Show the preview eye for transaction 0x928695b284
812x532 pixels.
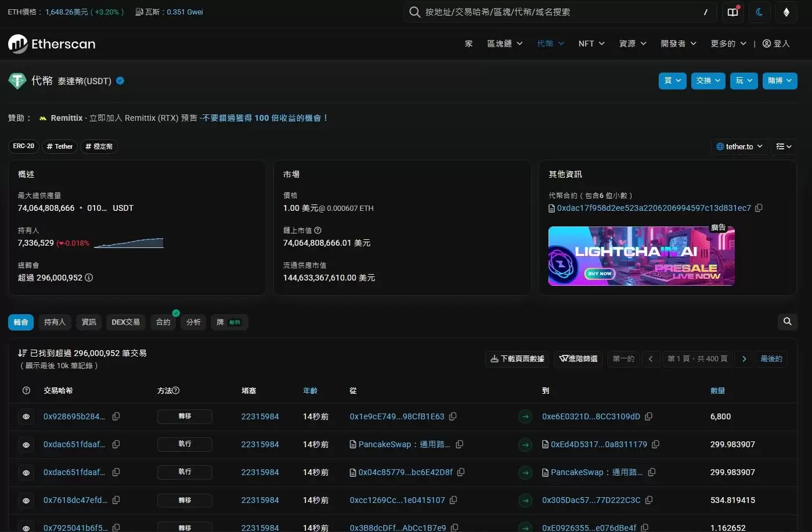click(26, 416)
